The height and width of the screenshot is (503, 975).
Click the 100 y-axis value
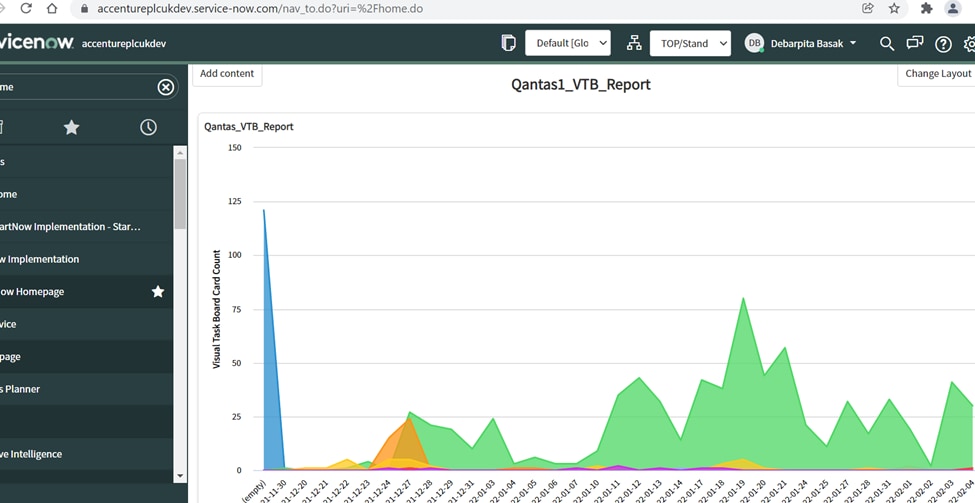(x=234, y=255)
